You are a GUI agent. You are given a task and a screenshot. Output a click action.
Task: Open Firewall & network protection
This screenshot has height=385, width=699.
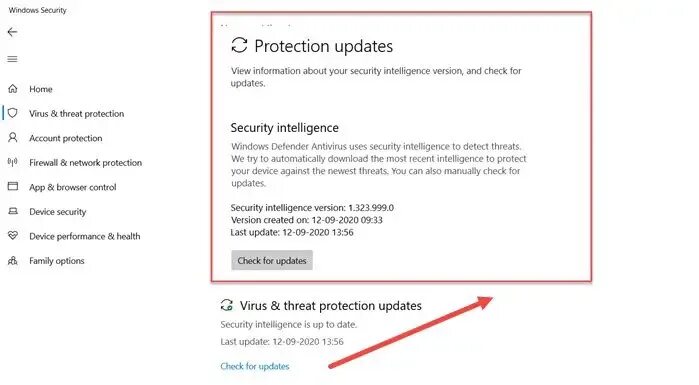[x=85, y=163]
